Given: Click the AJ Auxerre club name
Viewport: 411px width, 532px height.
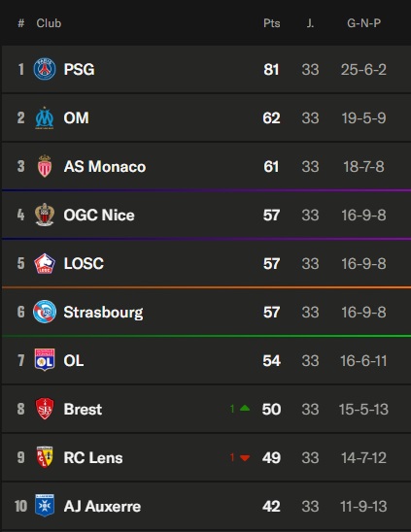Looking at the screenshot, I should pyautogui.click(x=102, y=506).
